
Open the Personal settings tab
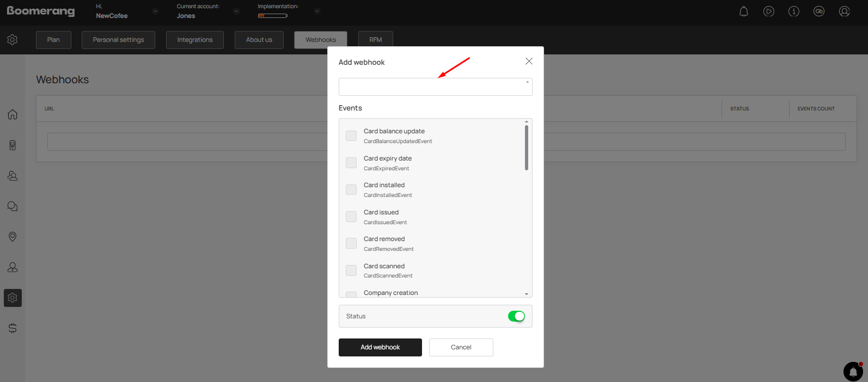coord(118,40)
